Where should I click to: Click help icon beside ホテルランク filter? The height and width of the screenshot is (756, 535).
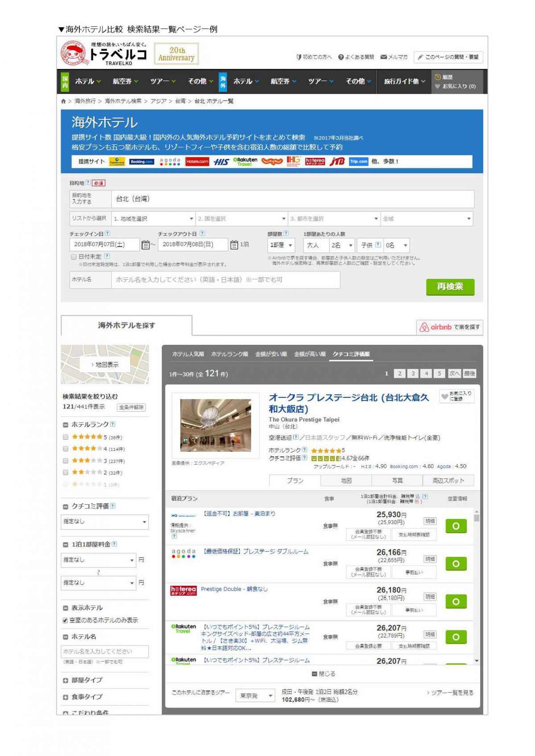pos(112,425)
